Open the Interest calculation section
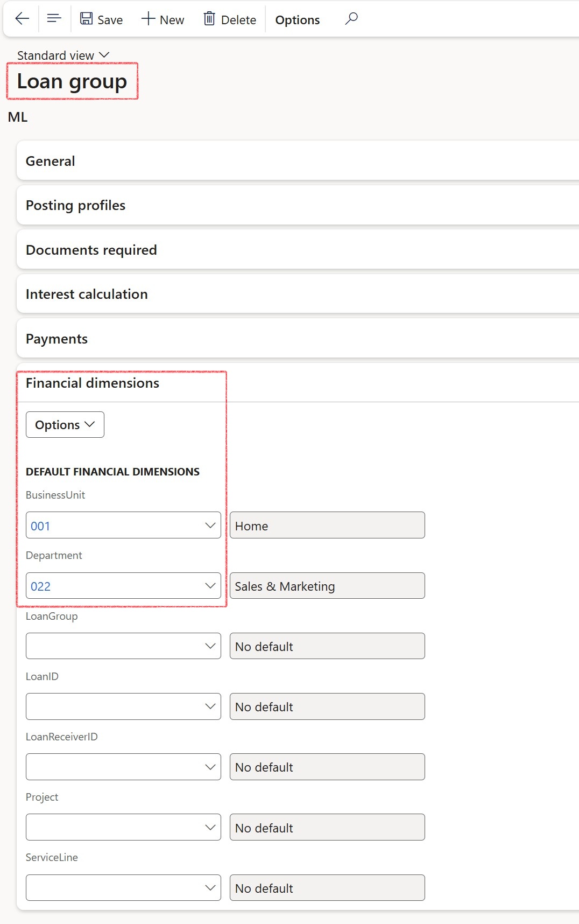579x924 pixels. click(87, 294)
